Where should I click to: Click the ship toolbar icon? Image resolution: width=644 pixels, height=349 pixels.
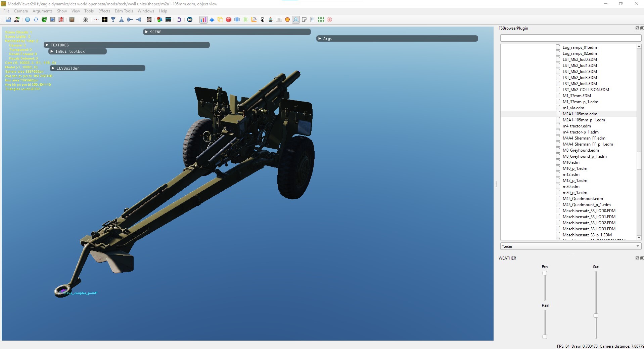[271, 20]
